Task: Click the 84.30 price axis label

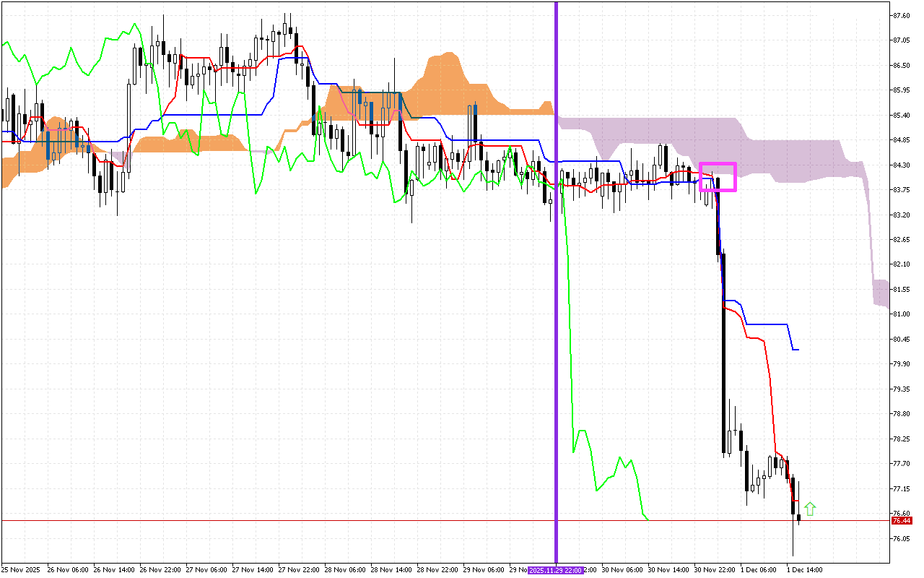Action: pyautogui.click(x=901, y=165)
